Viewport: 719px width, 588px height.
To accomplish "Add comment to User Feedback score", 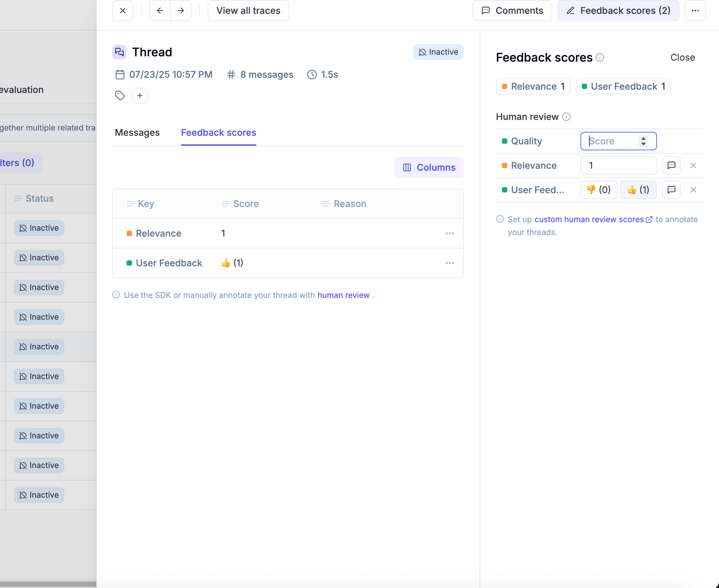I will point(671,190).
